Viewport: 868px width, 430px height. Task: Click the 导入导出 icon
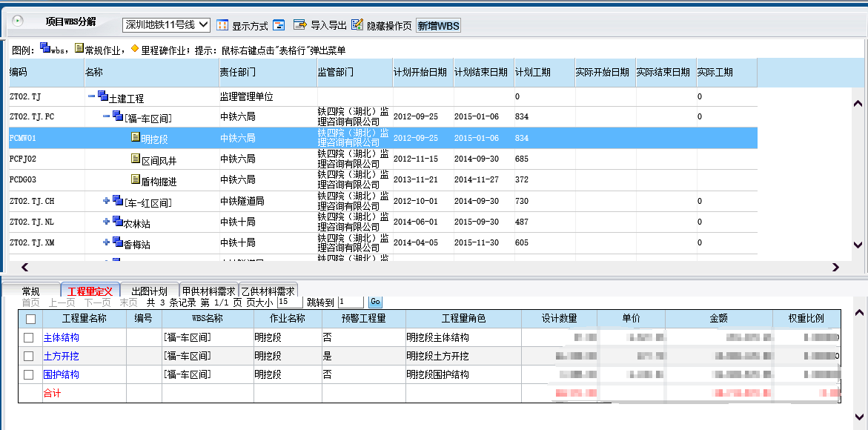pyautogui.click(x=300, y=25)
